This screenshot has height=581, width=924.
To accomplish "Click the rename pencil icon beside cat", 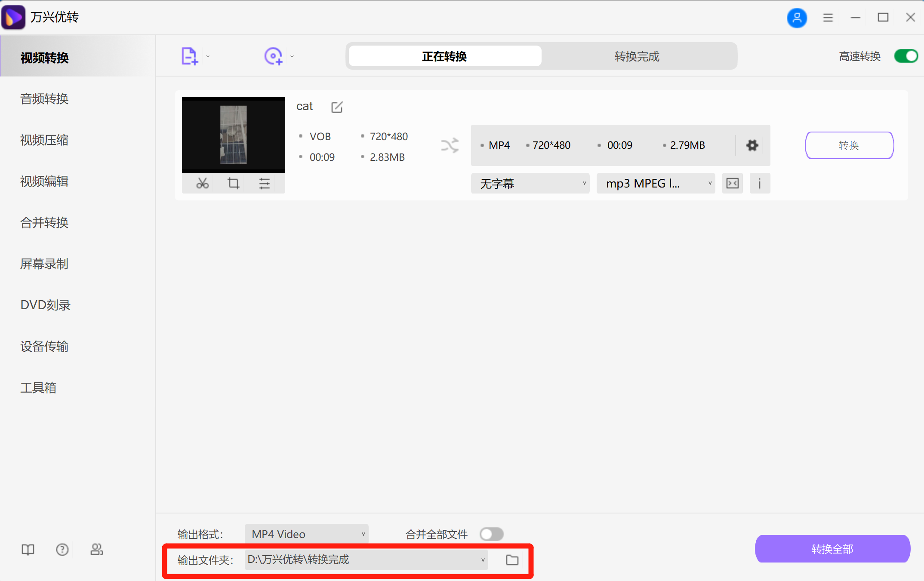I will (337, 107).
